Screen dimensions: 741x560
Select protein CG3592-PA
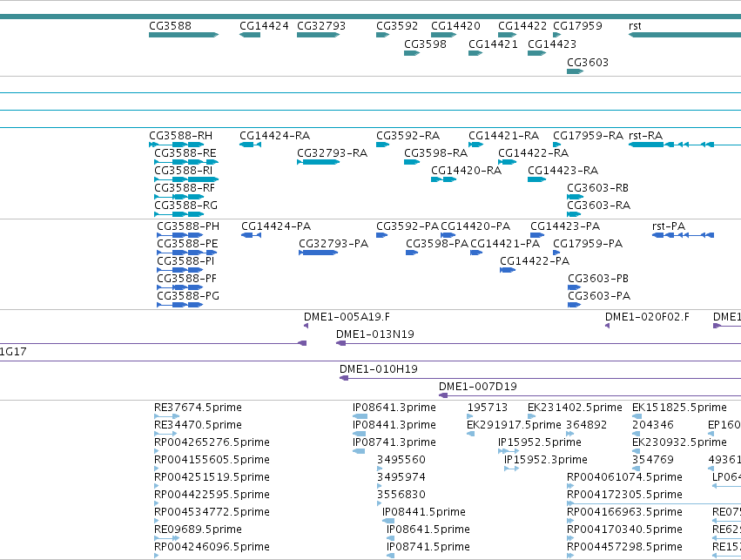tap(408, 226)
